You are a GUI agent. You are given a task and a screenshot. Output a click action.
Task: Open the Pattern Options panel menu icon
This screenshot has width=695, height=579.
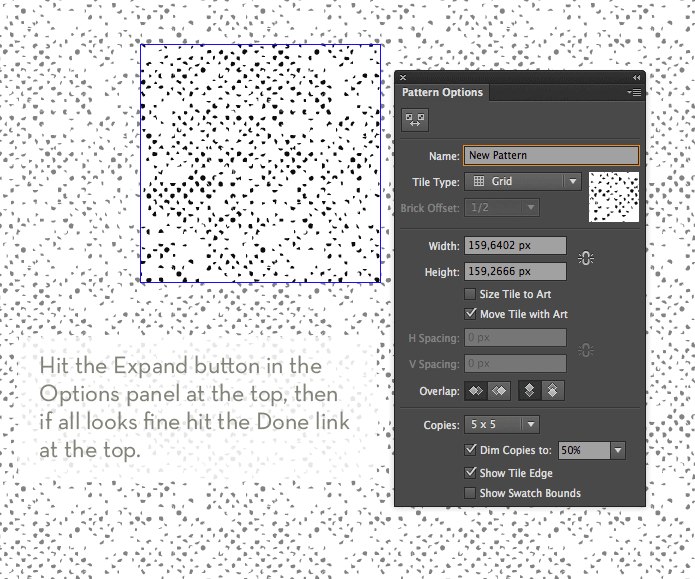(x=635, y=92)
